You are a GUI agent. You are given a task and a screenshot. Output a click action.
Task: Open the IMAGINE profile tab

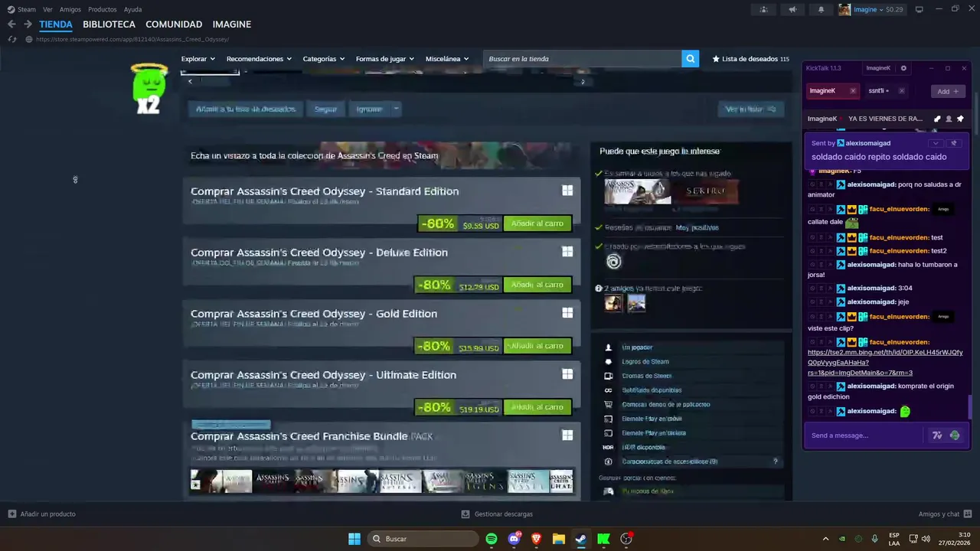coord(232,24)
